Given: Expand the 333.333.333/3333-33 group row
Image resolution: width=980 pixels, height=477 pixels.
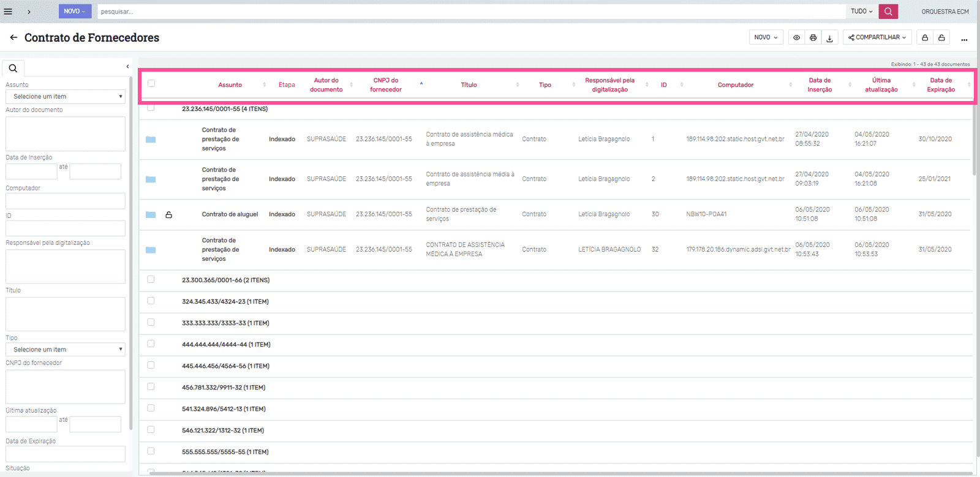Looking at the screenshot, I should click(x=225, y=323).
